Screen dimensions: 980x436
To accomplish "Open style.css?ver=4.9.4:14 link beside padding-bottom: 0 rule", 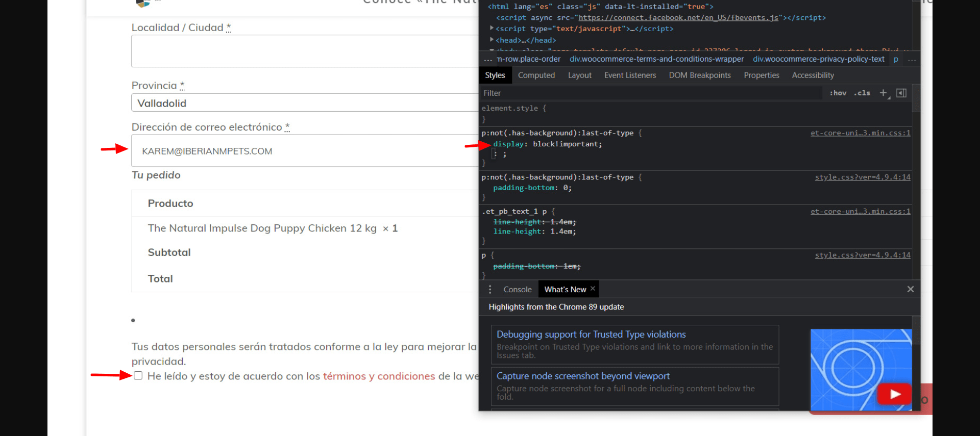I will tap(863, 177).
